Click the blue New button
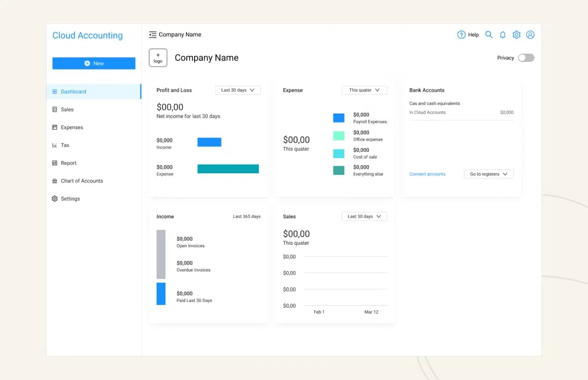 pyautogui.click(x=93, y=63)
